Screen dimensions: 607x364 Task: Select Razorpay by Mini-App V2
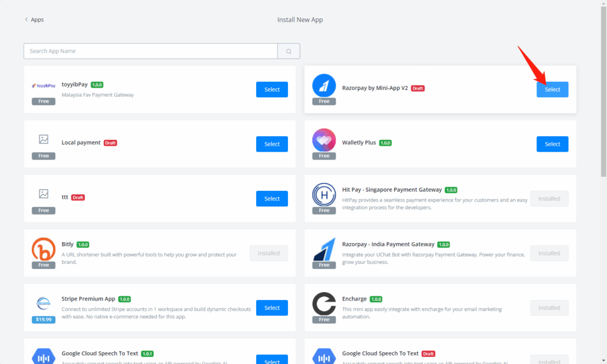coord(552,90)
